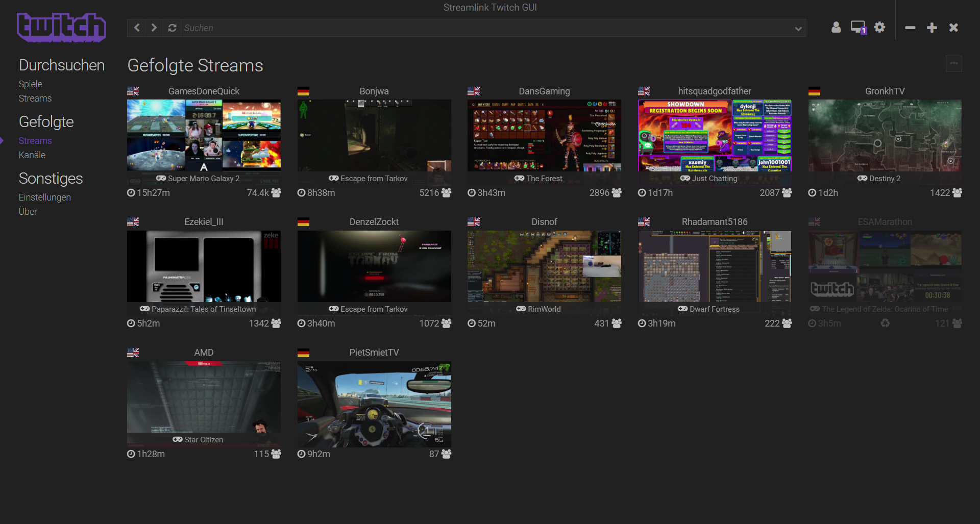Viewport: 980px width, 524px height.
Task: Open the user account icon
Action: 836,28
